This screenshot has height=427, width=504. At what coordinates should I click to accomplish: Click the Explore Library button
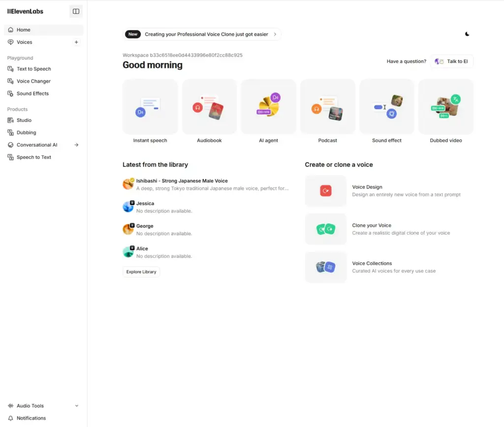pyautogui.click(x=141, y=272)
